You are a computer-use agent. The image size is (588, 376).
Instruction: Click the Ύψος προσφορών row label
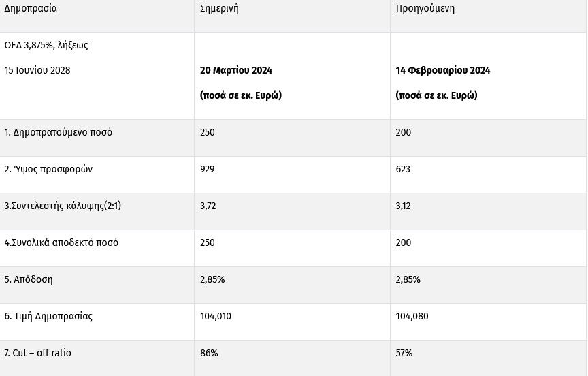click(48, 169)
